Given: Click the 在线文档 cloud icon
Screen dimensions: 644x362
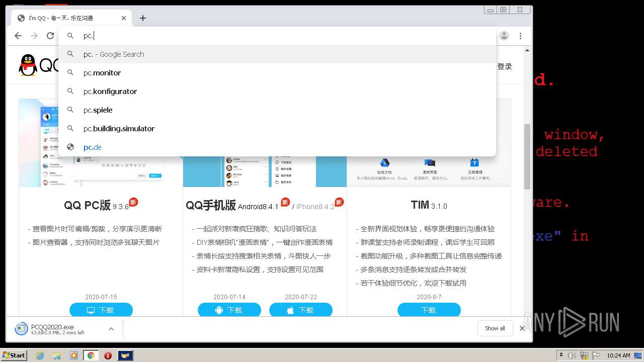Looking at the screenshot, I should click(x=385, y=163).
